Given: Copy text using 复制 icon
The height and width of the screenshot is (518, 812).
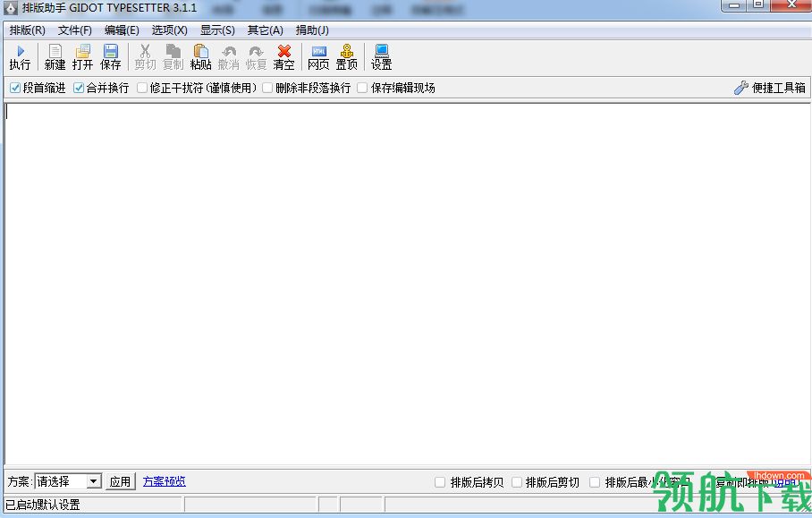Looking at the screenshot, I should 173,57.
